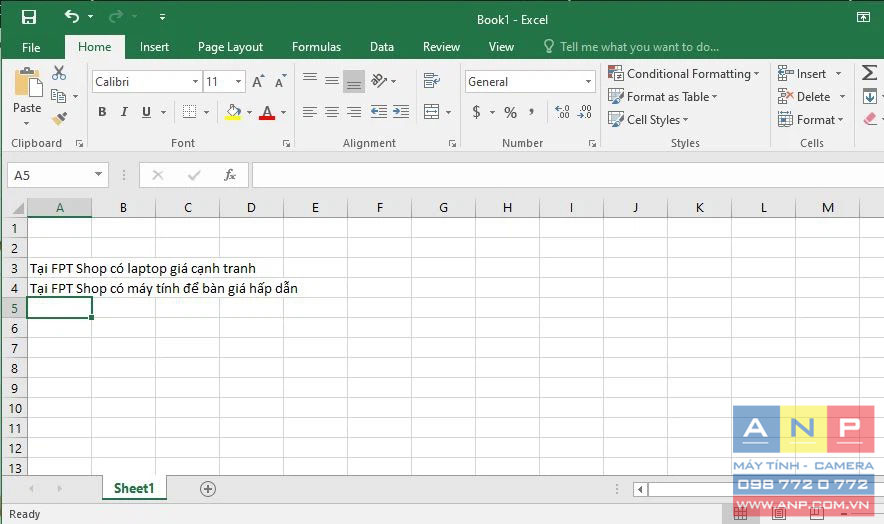Toggle Bold formatting
Screen dimensions: 884x524
click(102, 112)
